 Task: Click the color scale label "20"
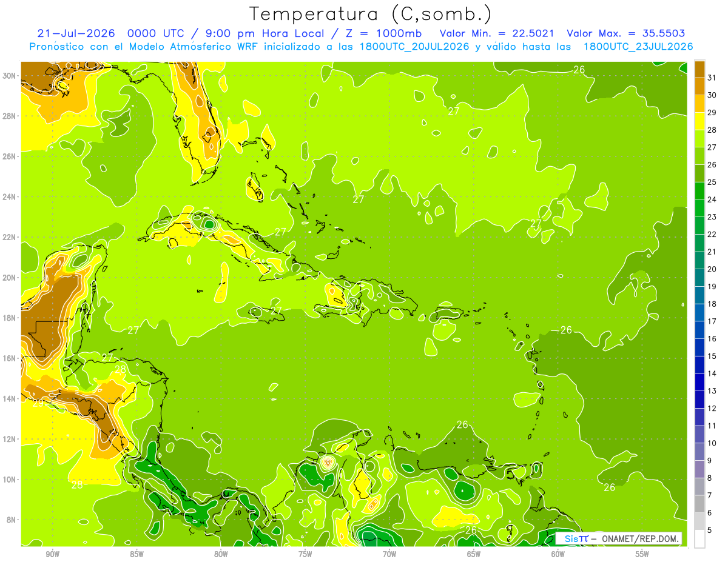[712, 269]
